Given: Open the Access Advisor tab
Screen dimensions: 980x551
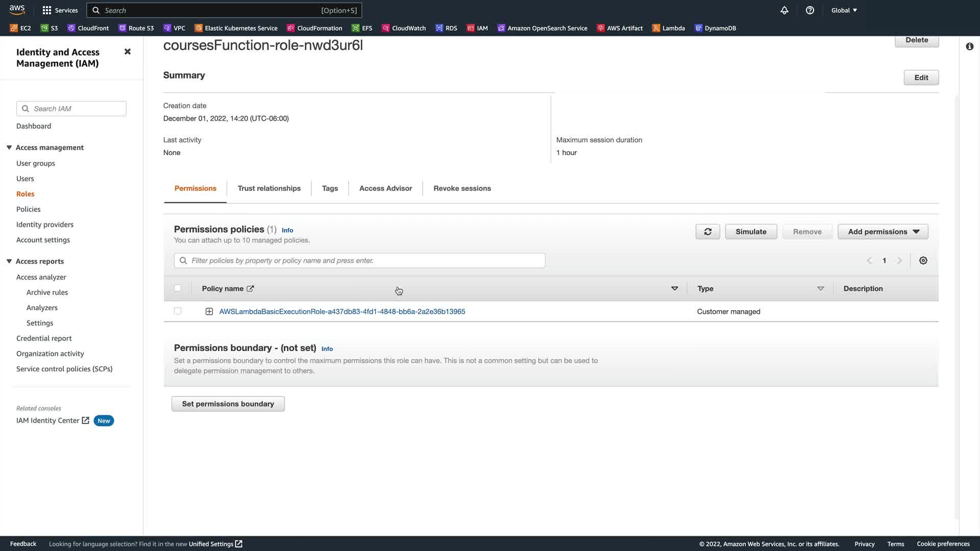Looking at the screenshot, I should pos(385,188).
